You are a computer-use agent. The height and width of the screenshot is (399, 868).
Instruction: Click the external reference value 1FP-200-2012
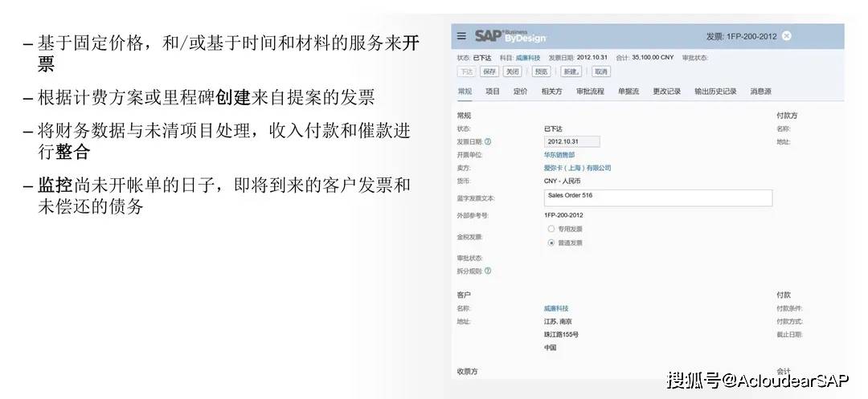click(x=563, y=215)
